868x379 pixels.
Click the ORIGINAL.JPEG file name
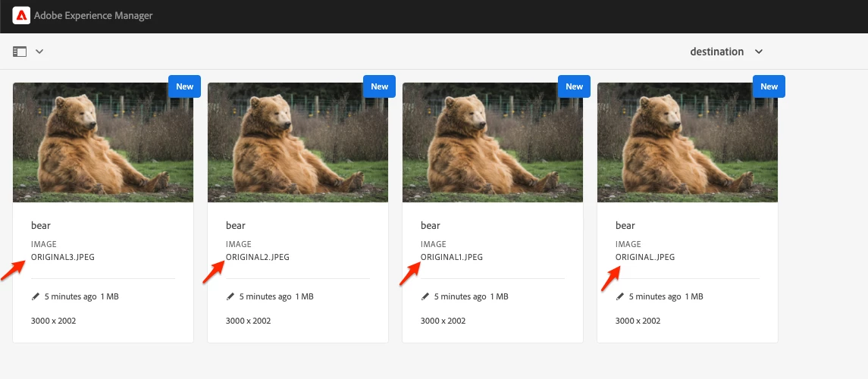tap(645, 257)
